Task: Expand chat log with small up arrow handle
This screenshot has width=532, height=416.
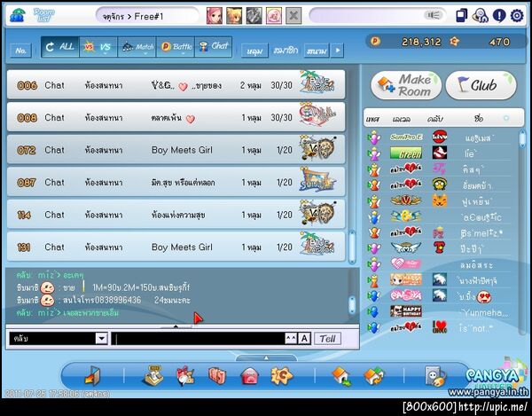Action: [x=176, y=326]
